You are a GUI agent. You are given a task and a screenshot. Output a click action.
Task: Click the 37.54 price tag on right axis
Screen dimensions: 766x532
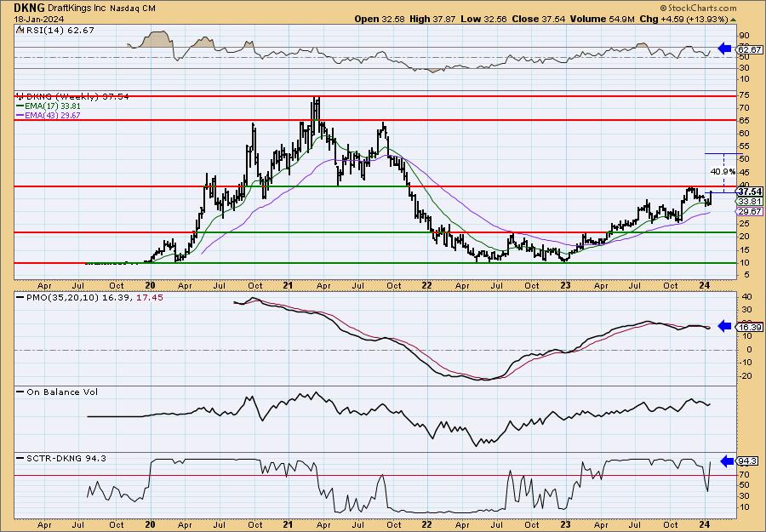coord(750,192)
